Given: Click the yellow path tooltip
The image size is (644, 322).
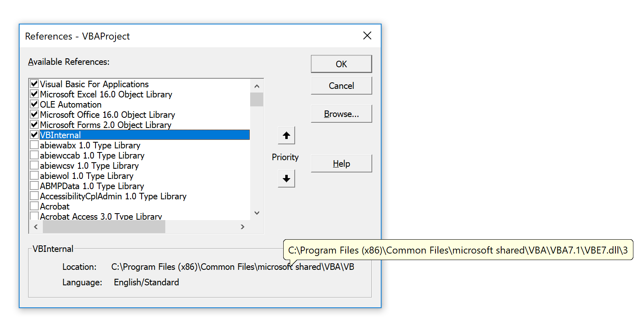Looking at the screenshot, I should [458, 250].
